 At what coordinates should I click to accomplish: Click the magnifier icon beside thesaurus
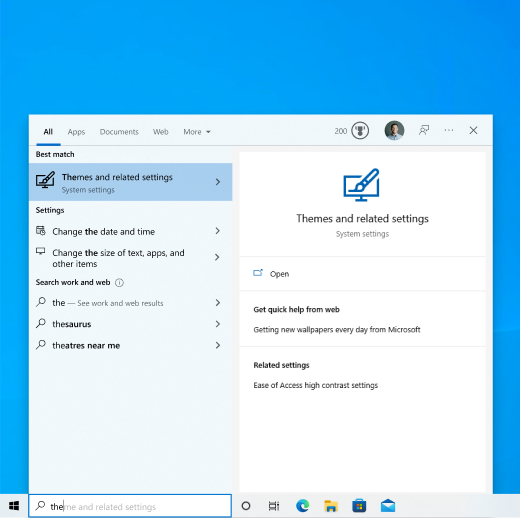click(x=41, y=323)
